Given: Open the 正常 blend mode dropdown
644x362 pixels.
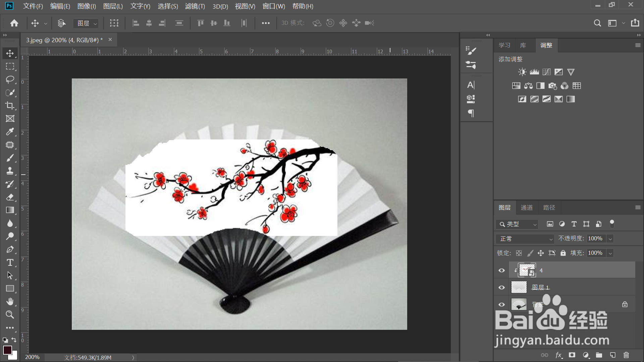Looking at the screenshot, I should point(525,239).
